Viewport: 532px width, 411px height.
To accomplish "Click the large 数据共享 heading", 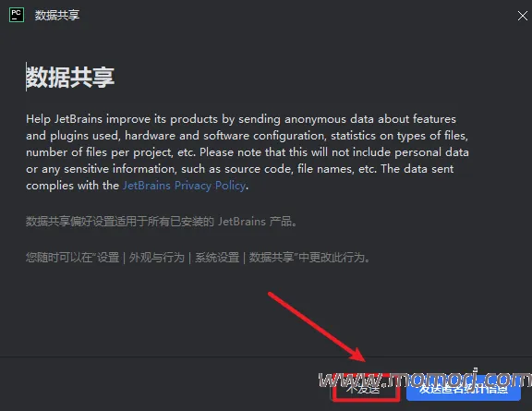I will [x=70, y=78].
